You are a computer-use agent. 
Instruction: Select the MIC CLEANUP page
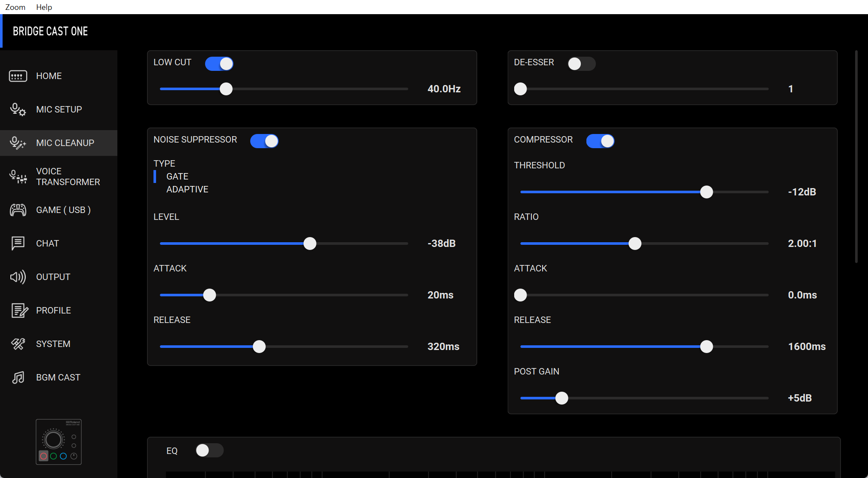(x=58, y=143)
